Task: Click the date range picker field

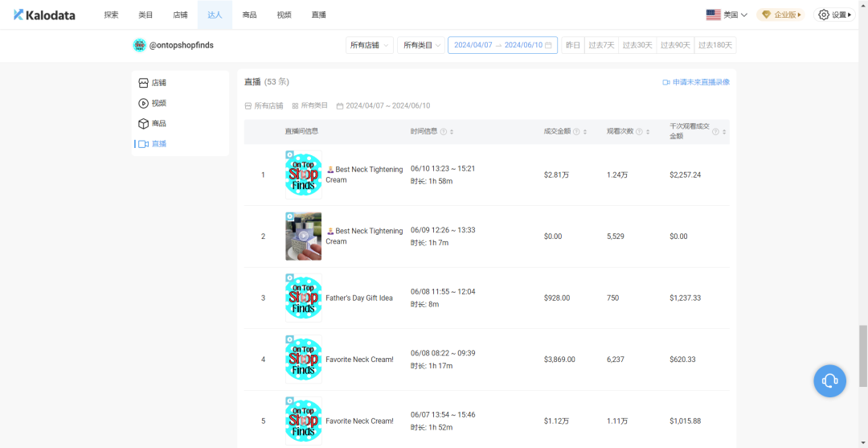Action: pyautogui.click(x=502, y=45)
